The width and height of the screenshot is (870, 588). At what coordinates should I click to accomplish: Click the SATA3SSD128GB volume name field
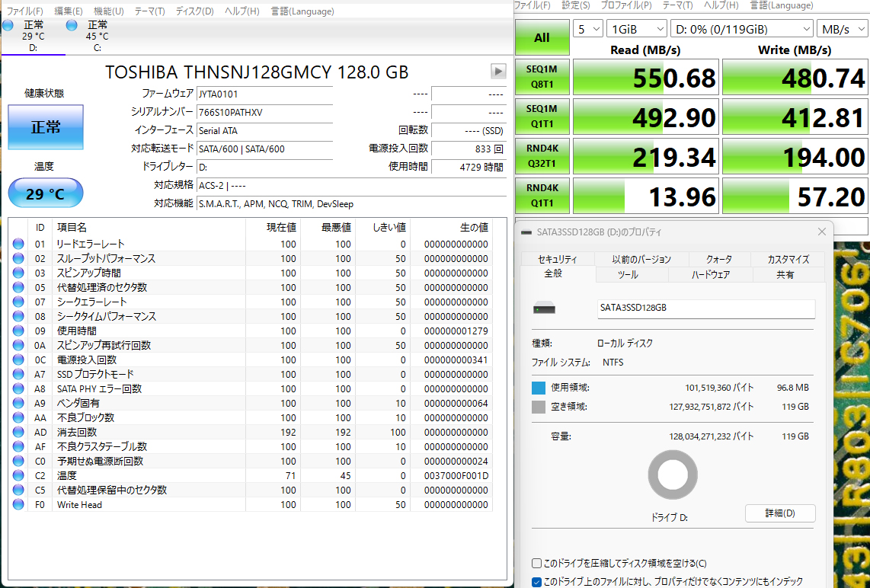[706, 308]
